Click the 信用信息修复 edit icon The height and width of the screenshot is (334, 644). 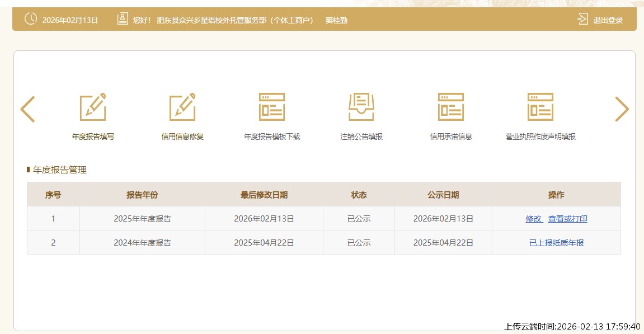(182, 107)
